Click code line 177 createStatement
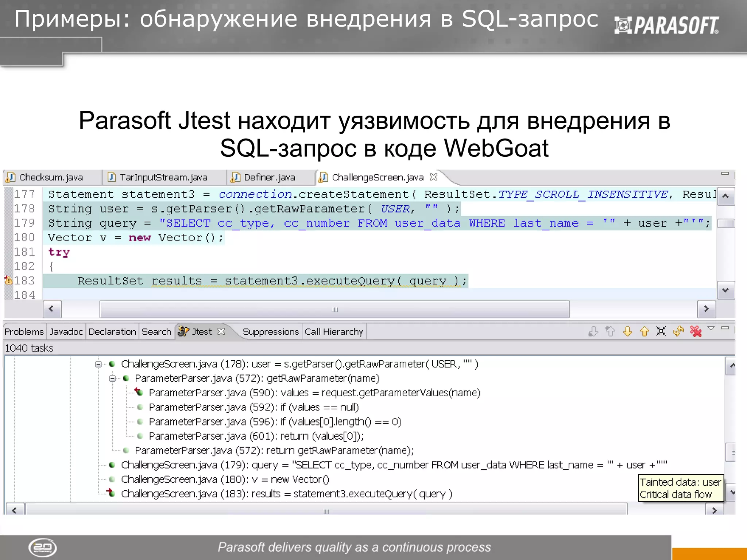This screenshot has width=747, height=560. [382, 194]
